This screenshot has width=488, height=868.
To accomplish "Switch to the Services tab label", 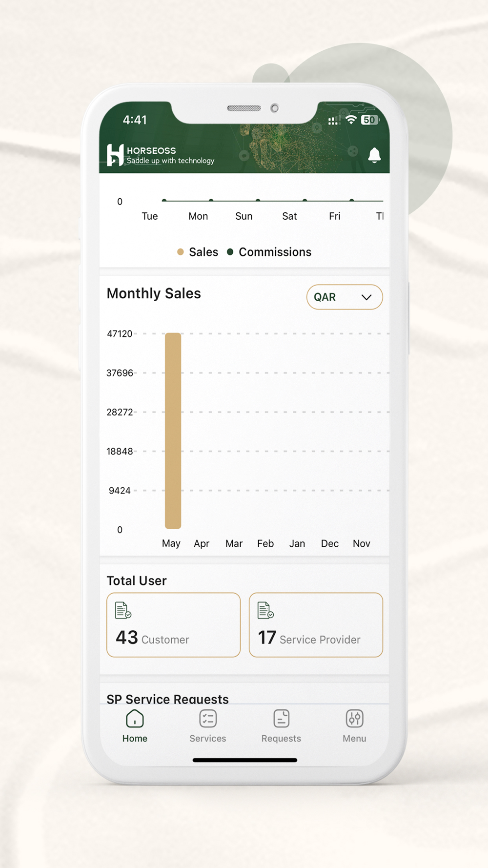I will pos(208,739).
